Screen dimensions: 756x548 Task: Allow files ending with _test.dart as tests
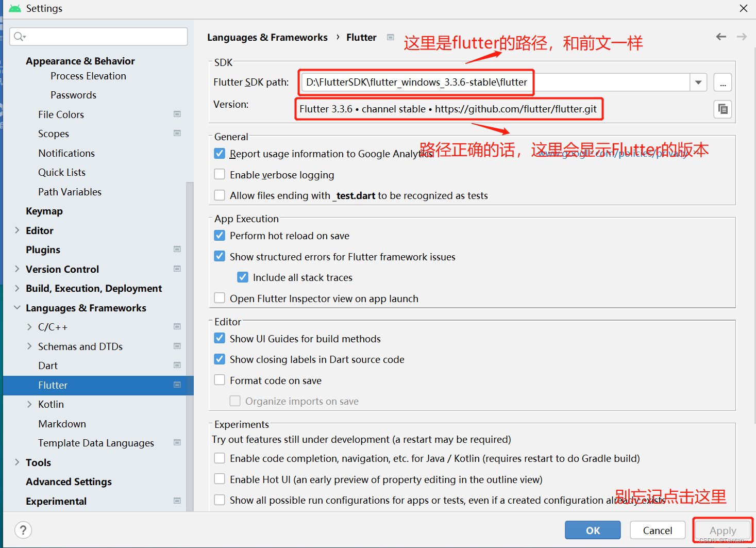[x=220, y=195]
